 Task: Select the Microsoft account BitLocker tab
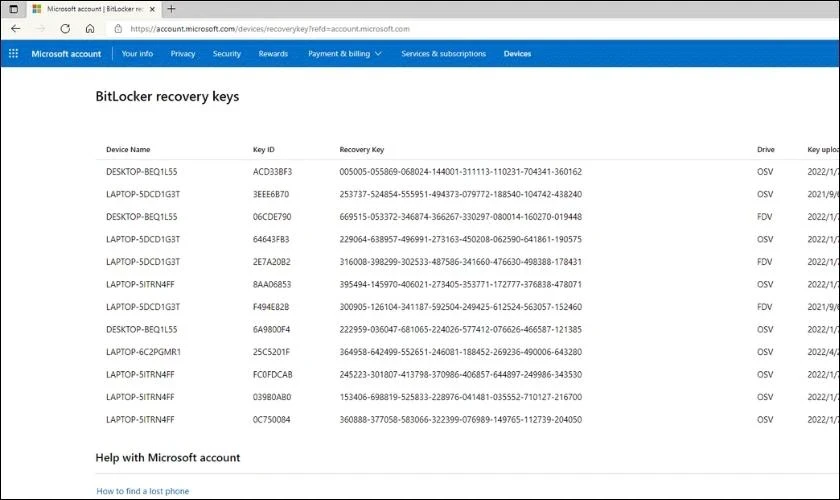[x=94, y=9]
